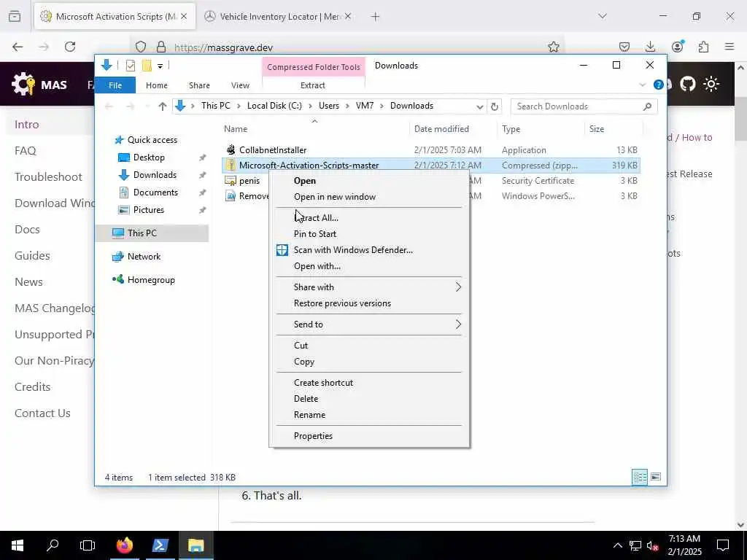Open Firefox hamburger application menu
Image resolution: width=747 pixels, height=560 pixels.
pyautogui.click(x=729, y=47)
